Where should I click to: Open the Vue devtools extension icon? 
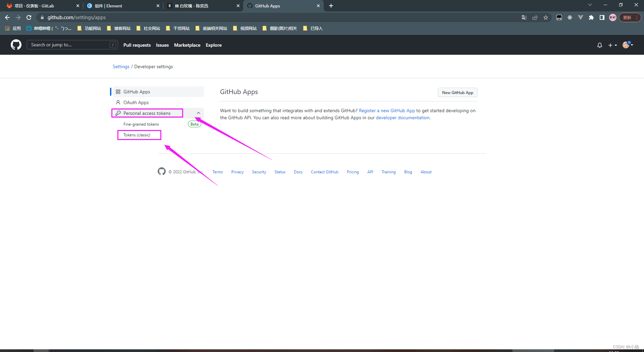click(581, 17)
